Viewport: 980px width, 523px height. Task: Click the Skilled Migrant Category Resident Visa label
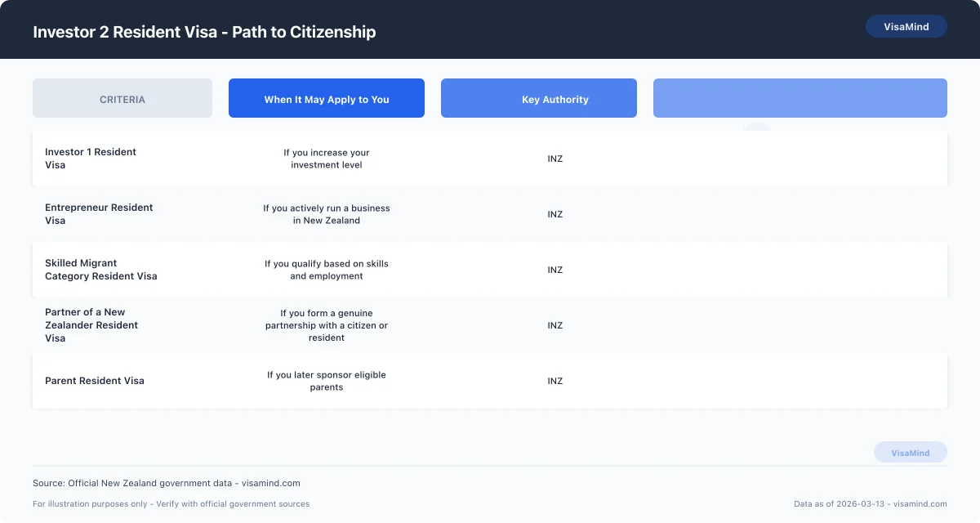(101, 270)
